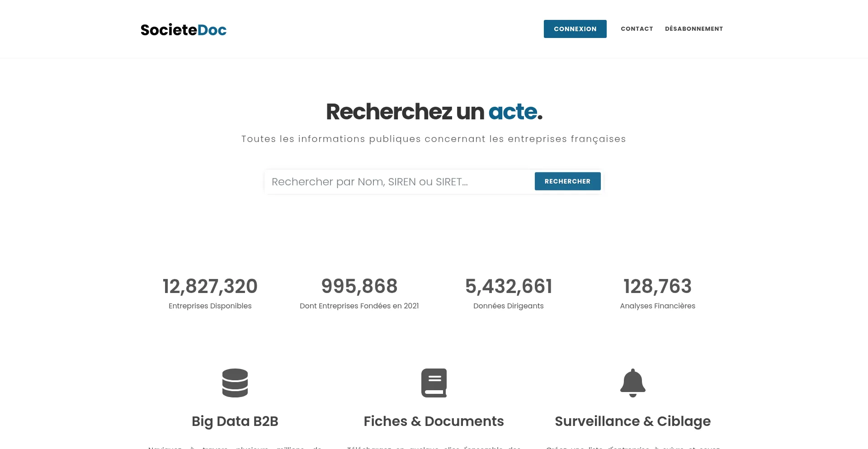Click the SocieteDoc logo
The height and width of the screenshot is (449, 868).
[x=183, y=30]
